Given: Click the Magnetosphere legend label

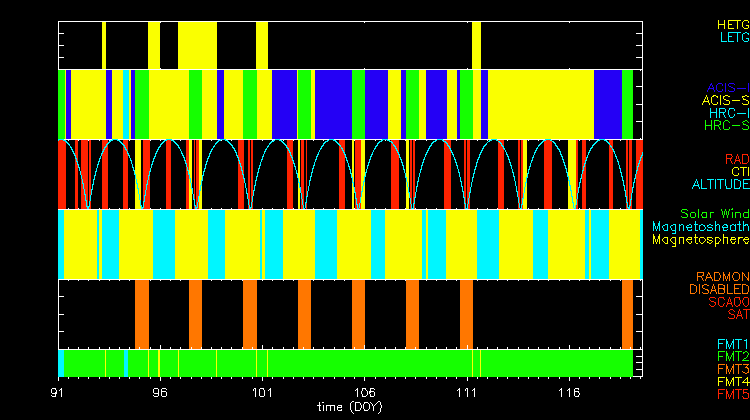Looking at the screenshot, I should (x=700, y=240).
